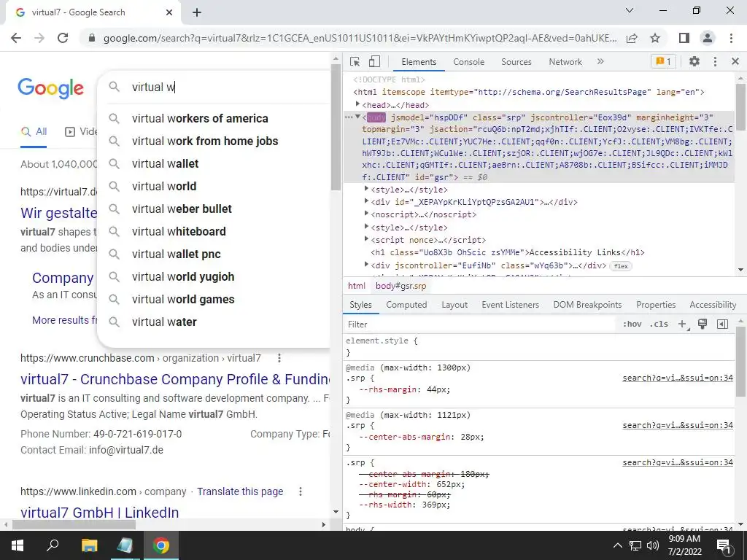
Task: Click the inspect element picker icon
Action: [x=355, y=61]
